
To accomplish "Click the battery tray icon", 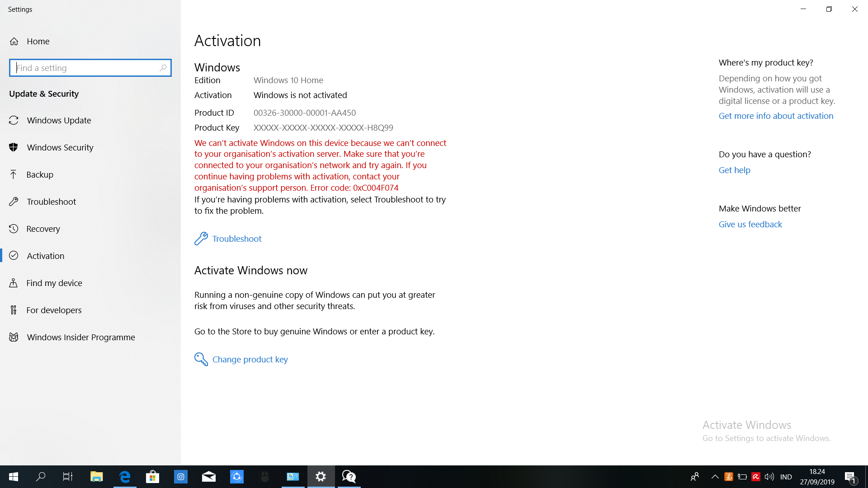I will 742,477.
